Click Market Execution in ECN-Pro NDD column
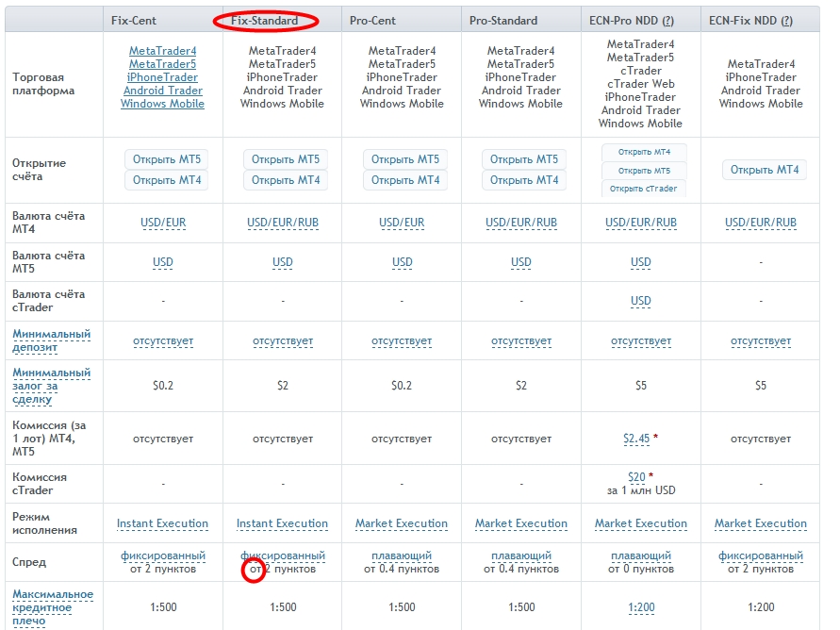The height and width of the screenshot is (630, 840). [641, 524]
